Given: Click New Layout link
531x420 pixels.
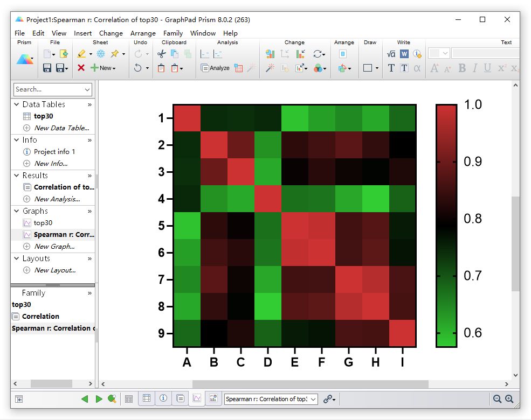Looking at the screenshot, I should (x=55, y=270).
